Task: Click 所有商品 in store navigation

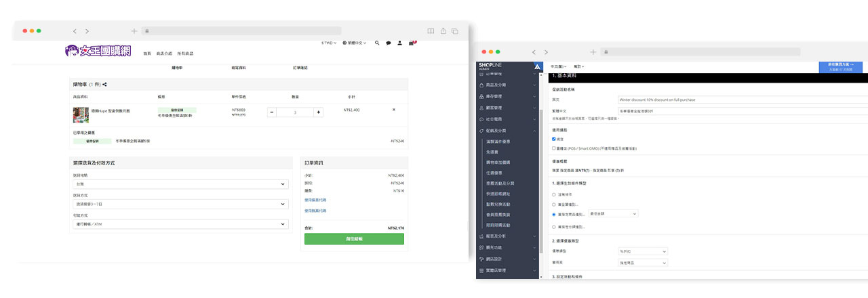Action: [x=185, y=53]
